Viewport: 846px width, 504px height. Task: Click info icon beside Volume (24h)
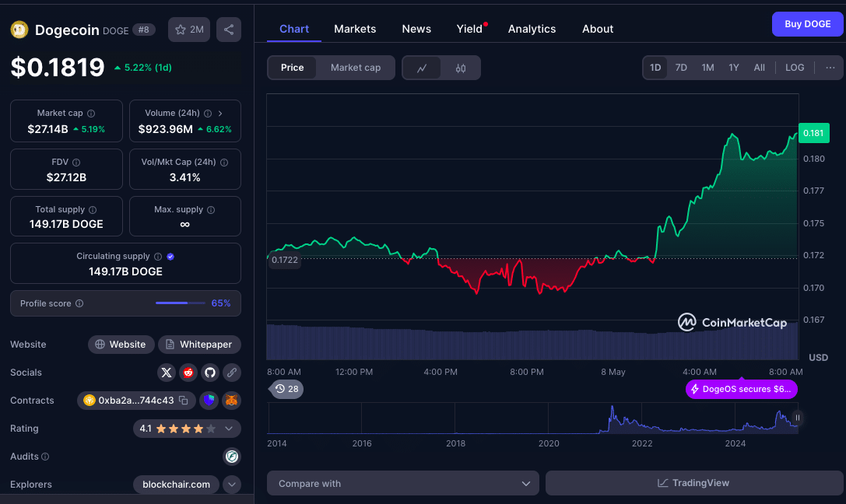click(x=208, y=114)
